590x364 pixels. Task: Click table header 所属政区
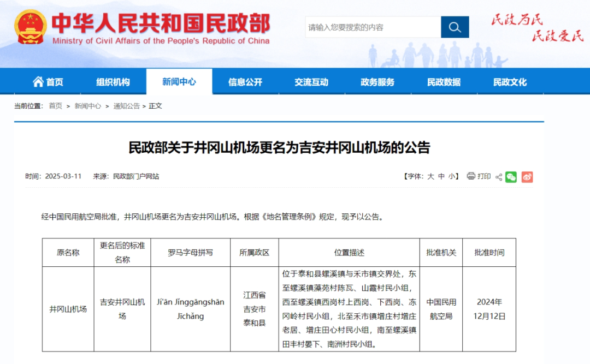point(255,253)
